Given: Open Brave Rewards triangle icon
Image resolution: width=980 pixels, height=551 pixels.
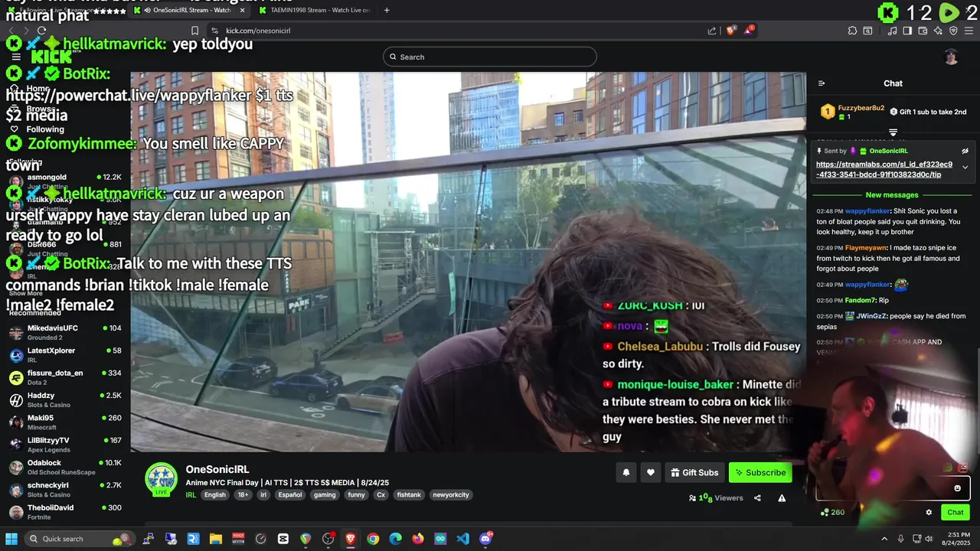Looking at the screenshot, I should (749, 31).
